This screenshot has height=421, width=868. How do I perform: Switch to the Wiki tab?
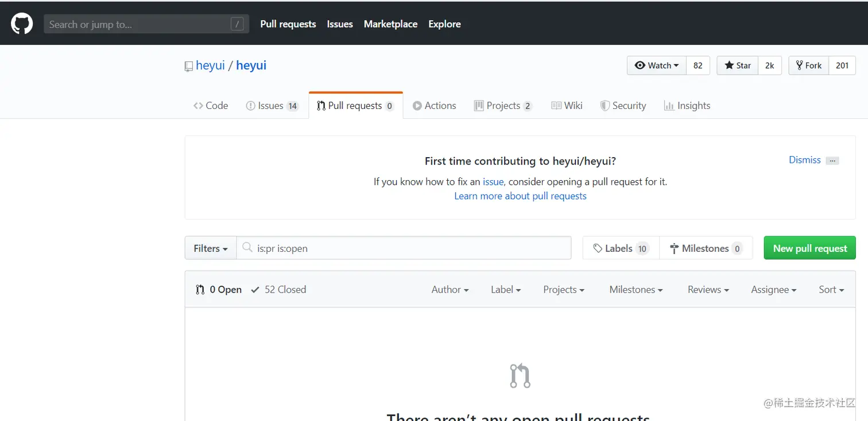(x=567, y=106)
